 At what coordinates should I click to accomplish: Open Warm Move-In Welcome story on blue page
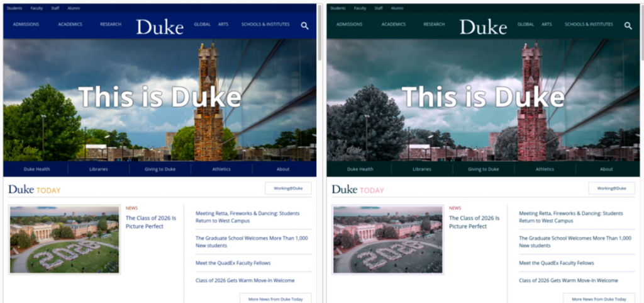coord(245,280)
